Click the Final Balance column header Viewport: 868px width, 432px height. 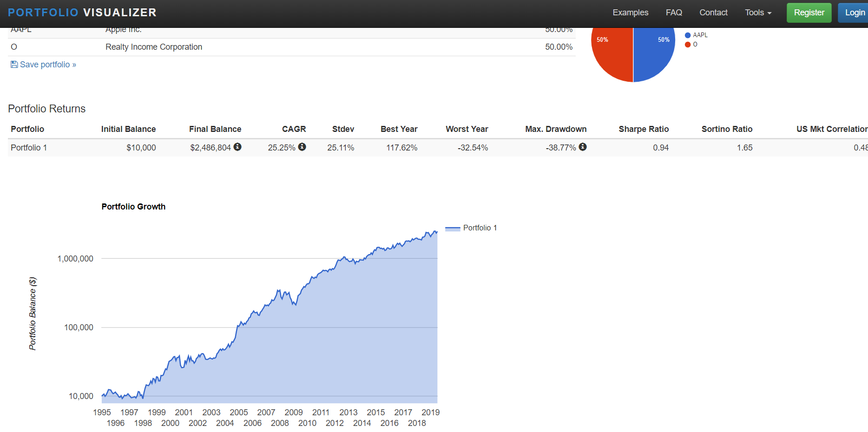[215, 129]
